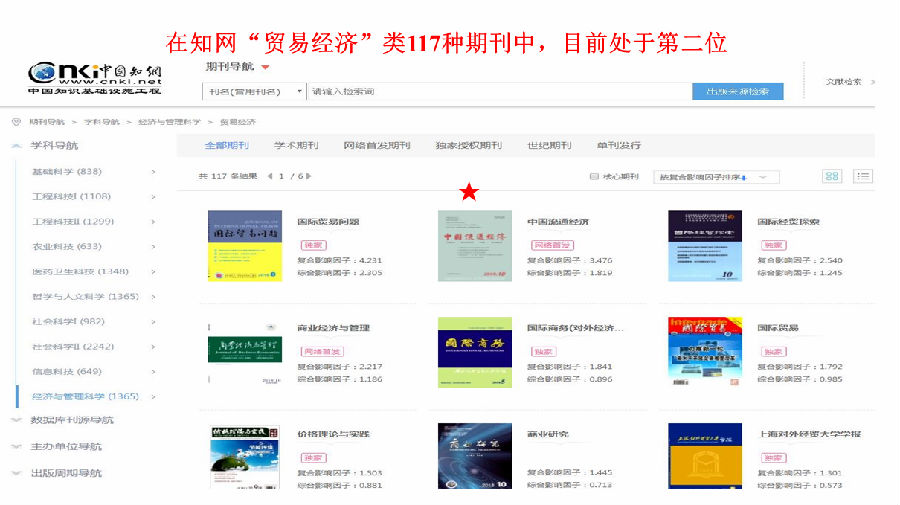Expand the 数据库刊源导航 section
Screen dimensions: 900x505
[x=16, y=420]
